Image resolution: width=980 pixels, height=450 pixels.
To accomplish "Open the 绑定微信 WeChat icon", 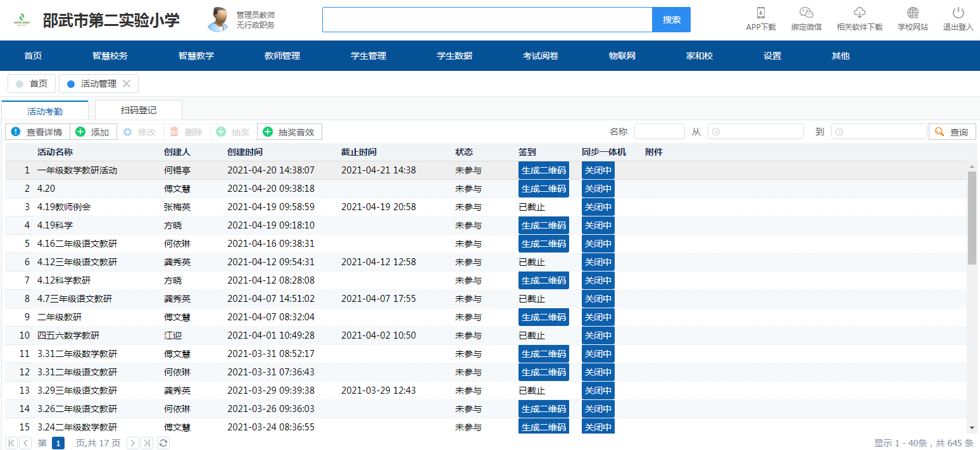I will pos(806,13).
